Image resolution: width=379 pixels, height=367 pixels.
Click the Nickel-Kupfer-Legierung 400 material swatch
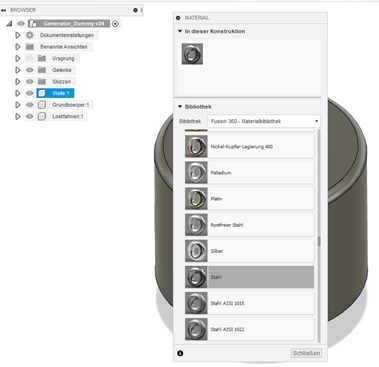click(x=196, y=146)
